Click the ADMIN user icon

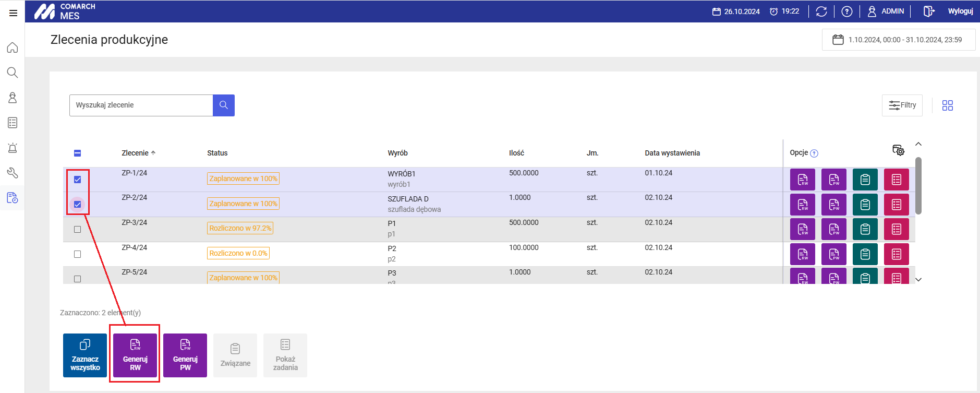coord(872,11)
